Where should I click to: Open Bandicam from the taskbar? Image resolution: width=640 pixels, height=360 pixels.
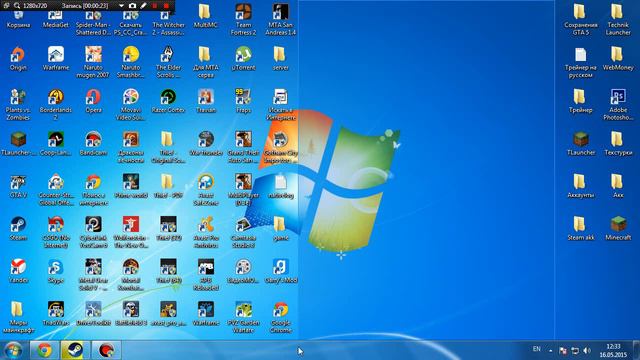click(x=106, y=350)
